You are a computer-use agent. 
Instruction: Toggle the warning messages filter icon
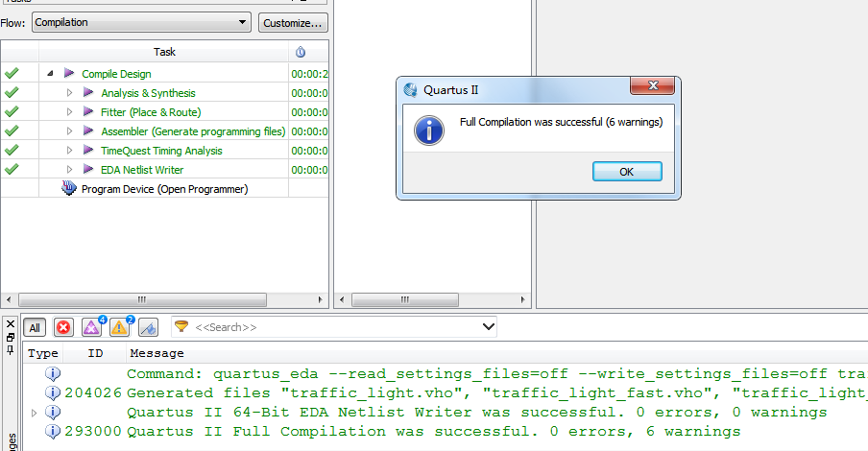click(120, 327)
